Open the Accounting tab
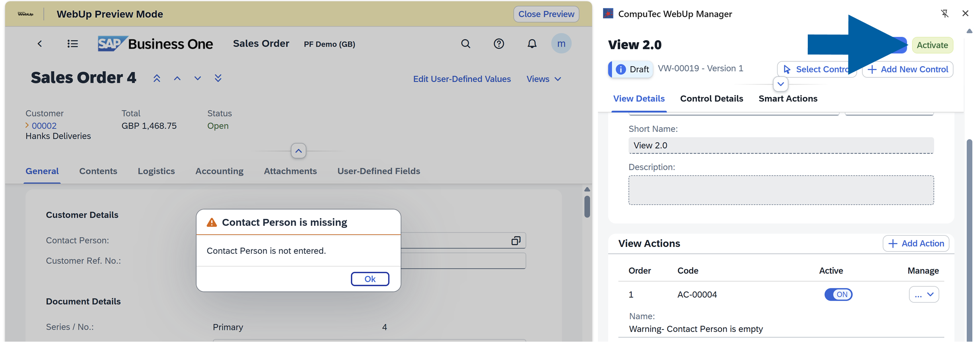Viewport: 980px width, 342px height. (219, 171)
